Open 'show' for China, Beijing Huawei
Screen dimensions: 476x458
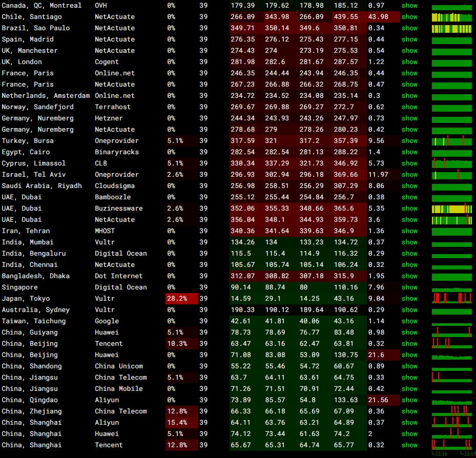(x=409, y=355)
